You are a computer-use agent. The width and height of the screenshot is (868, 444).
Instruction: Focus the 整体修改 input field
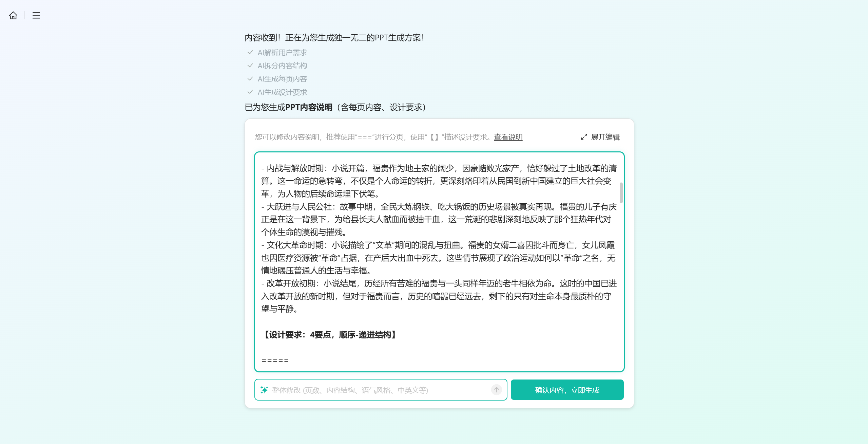pos(381,390)
